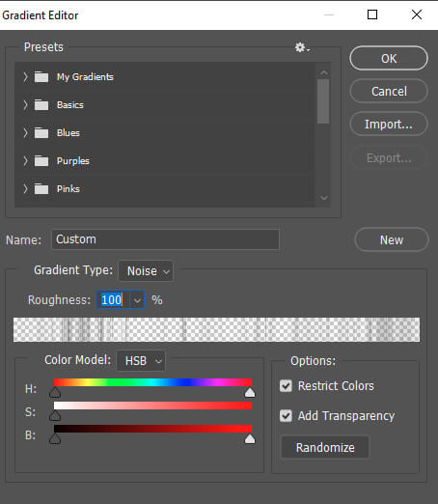The image size is (438, 504).
Task: Click the Blues folder icon
Action: [x=41, y=133]
